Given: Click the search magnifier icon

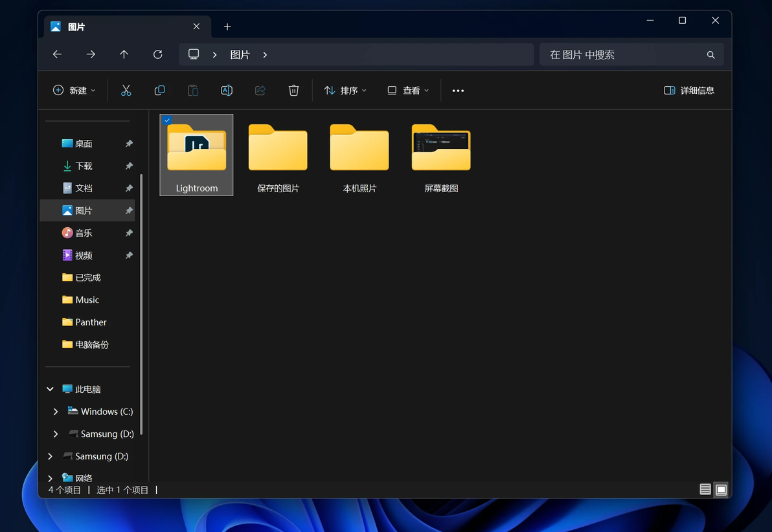Looking at the screenshot, I should tap(710, 54).
